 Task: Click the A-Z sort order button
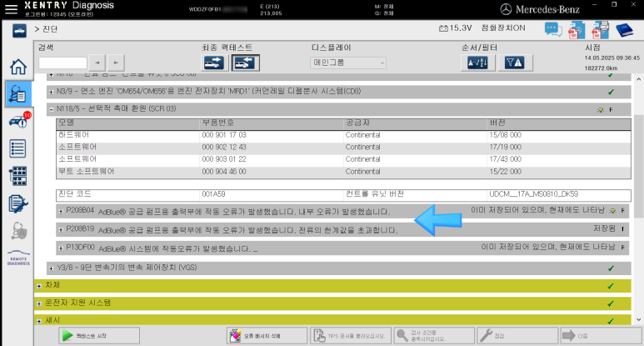pyautogui.click(x=477, y=63)
